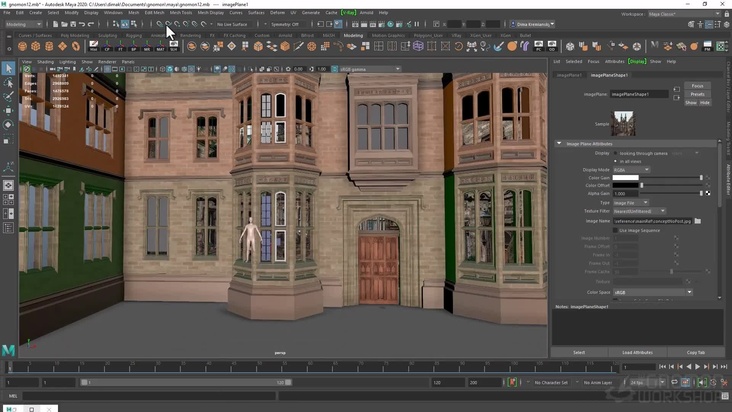
Task: Click the lattice cage shelf icon
Action: point(418,46)
